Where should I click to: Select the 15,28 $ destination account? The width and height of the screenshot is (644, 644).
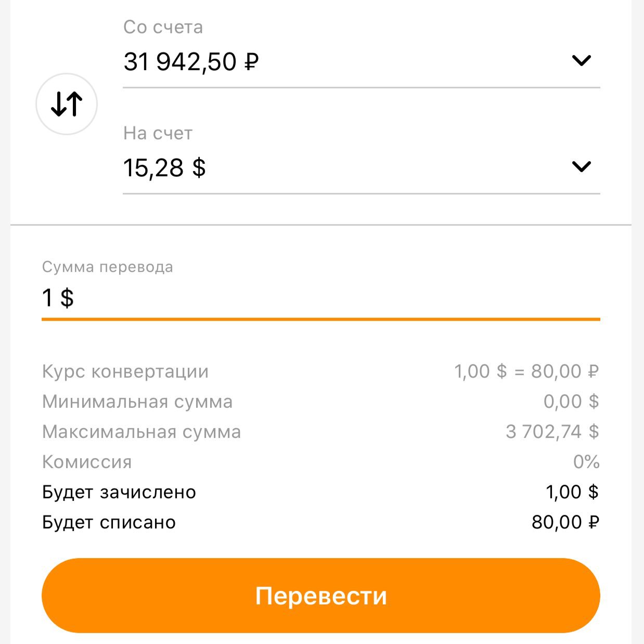pyautogui.click(x=164, y=168)
